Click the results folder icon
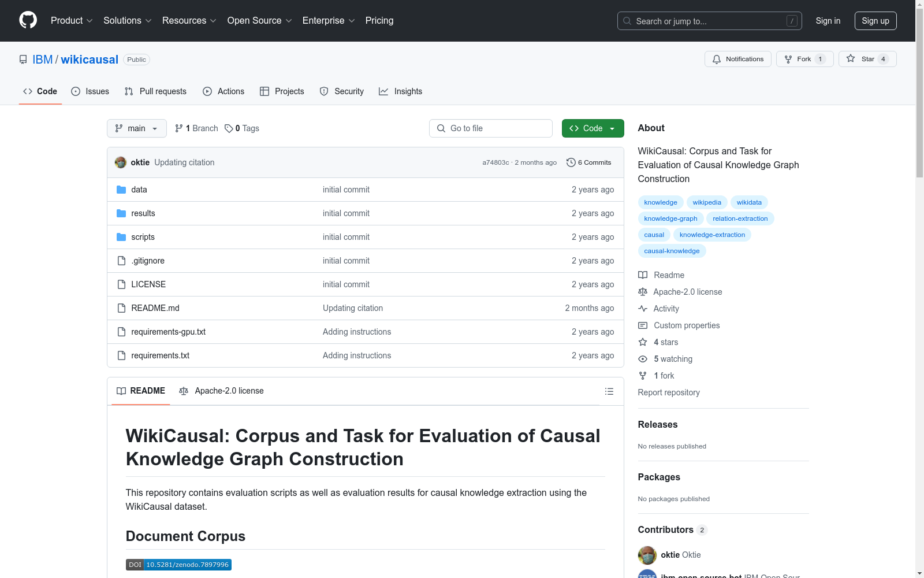924x578 pixels. [121, 213]
